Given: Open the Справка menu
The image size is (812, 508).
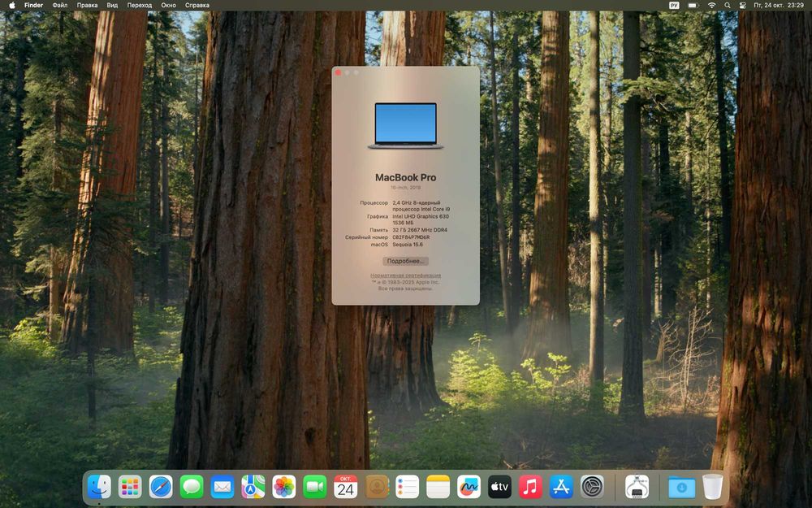Looking at the screenshot, I should (x=197, y=5).
